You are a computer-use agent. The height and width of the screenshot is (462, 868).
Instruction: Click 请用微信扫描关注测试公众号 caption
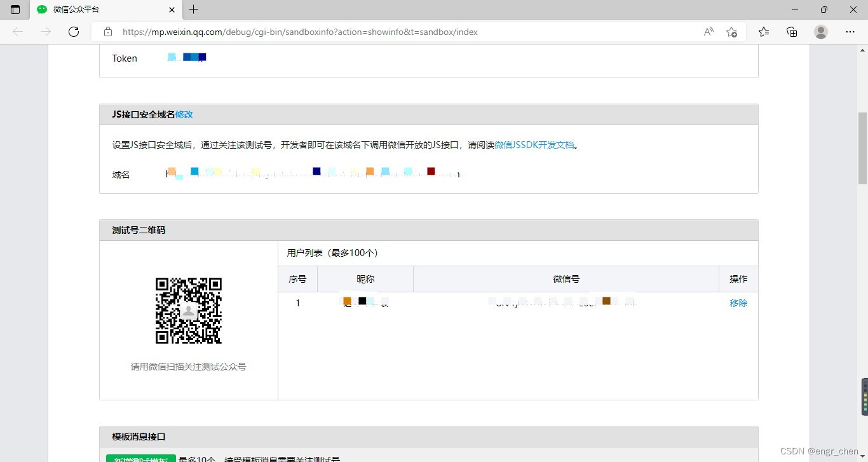pyautogui.click(x=189, y=367)
